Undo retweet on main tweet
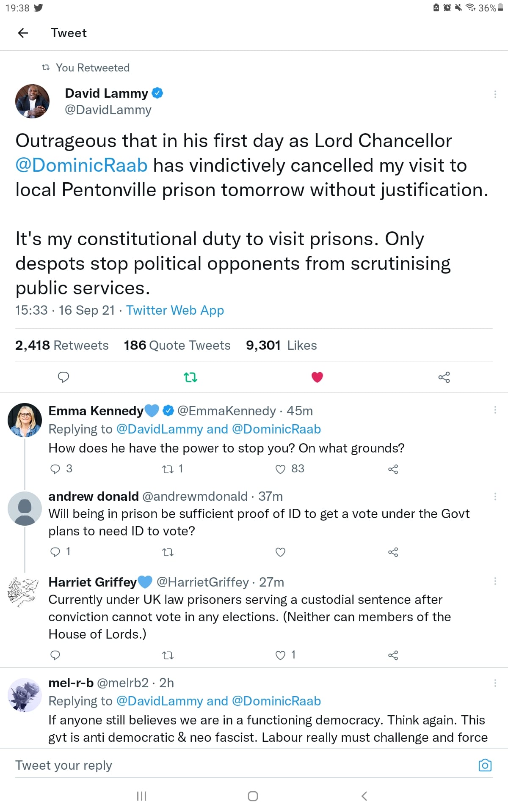The image size is (508, 812). click(190, 377)
